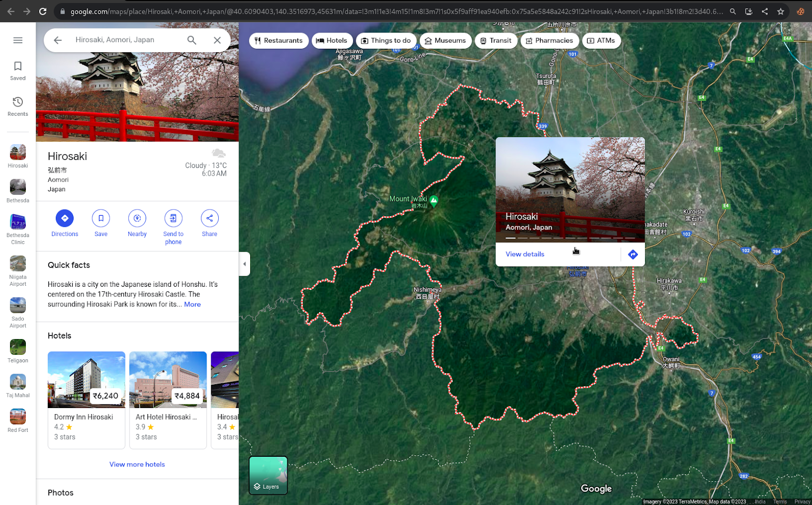The height and width of the screenshot is (505, 812).
Task: Open Saved places in sidebar
Action: (18, 71)
